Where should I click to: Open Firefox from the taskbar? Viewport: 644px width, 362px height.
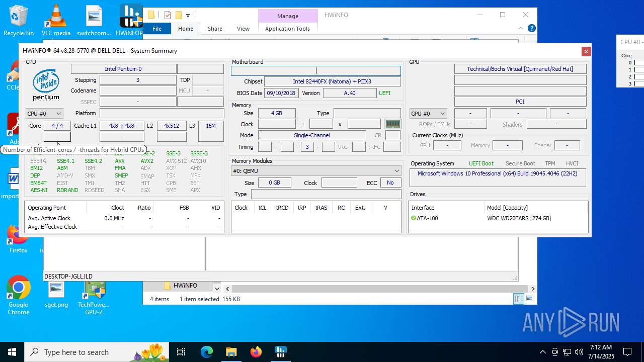click(x=256, y=352)
